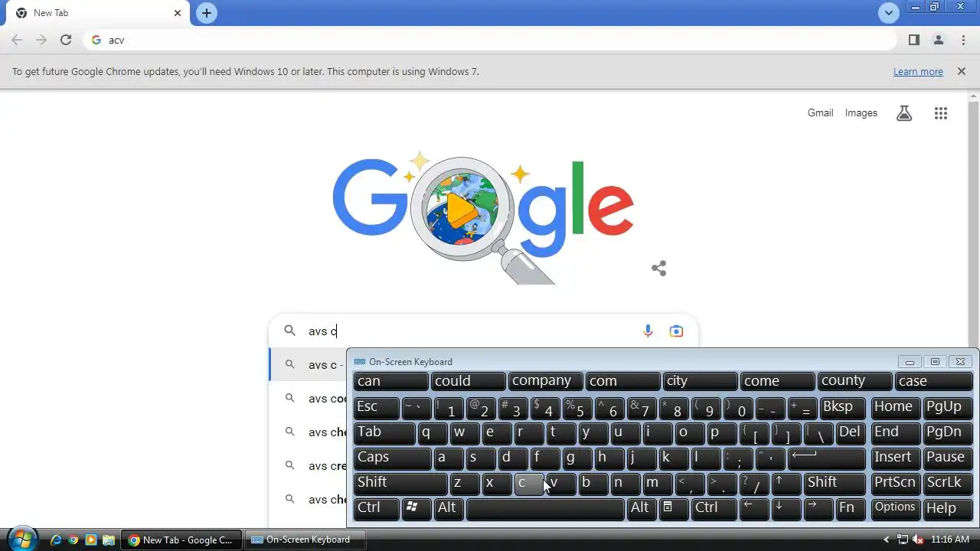The width and height of the screenshot is (980, 551).
Task: Choose the 'county' word prediction
Action: coord(855,381)
